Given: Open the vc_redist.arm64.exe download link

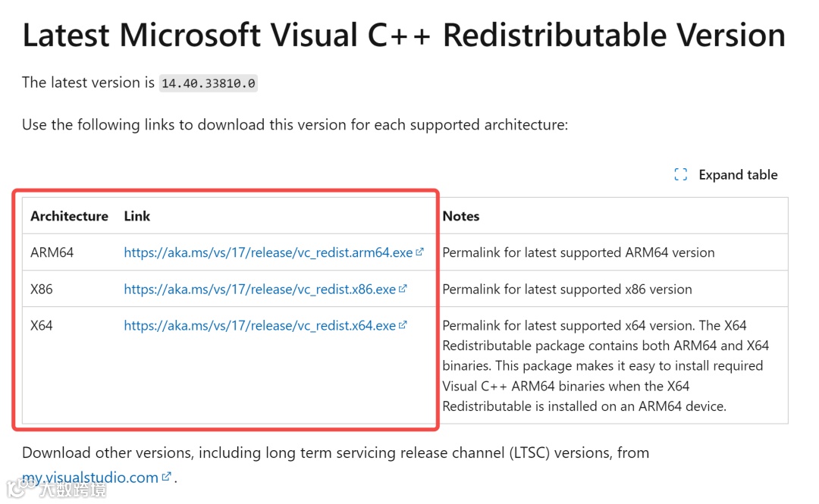Looking at the screenshot, I should (268, 252).
